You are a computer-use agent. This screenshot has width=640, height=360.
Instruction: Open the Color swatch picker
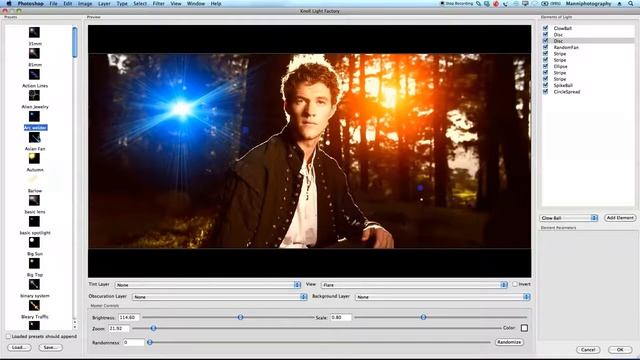click(x=524, y=328)
